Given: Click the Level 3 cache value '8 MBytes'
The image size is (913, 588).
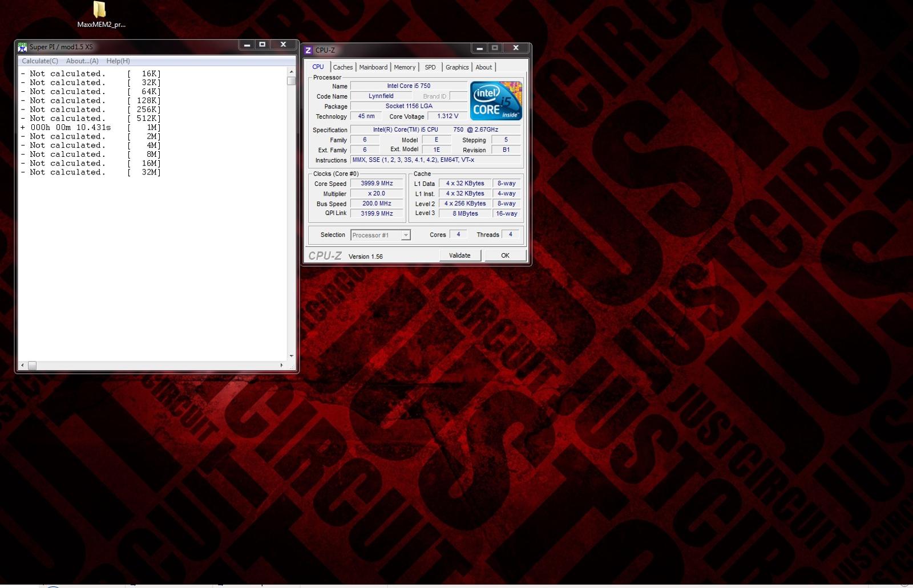Looking at the screenshot, I should [465, 213].
